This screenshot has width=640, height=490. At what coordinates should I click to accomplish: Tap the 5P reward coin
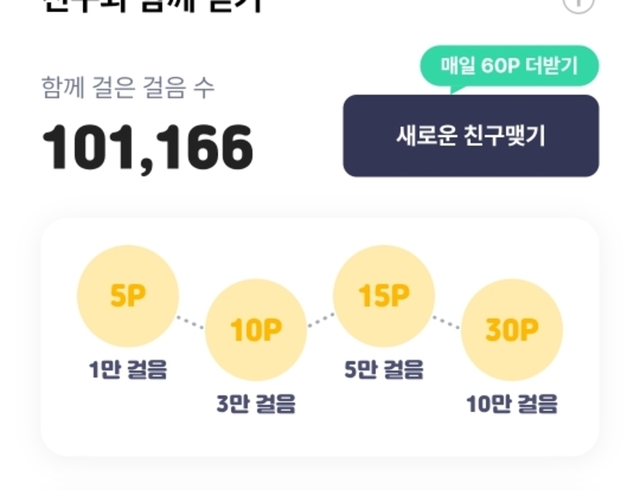coord(128,297)
